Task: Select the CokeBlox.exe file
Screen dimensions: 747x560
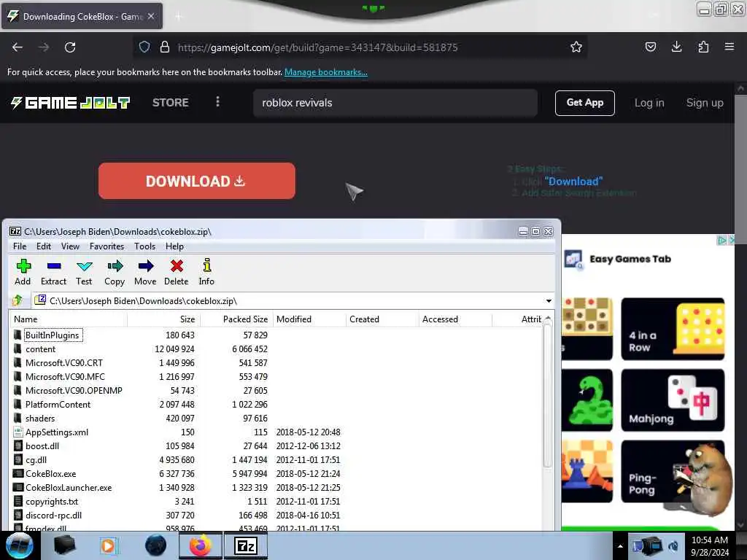Action: point(50,474)
